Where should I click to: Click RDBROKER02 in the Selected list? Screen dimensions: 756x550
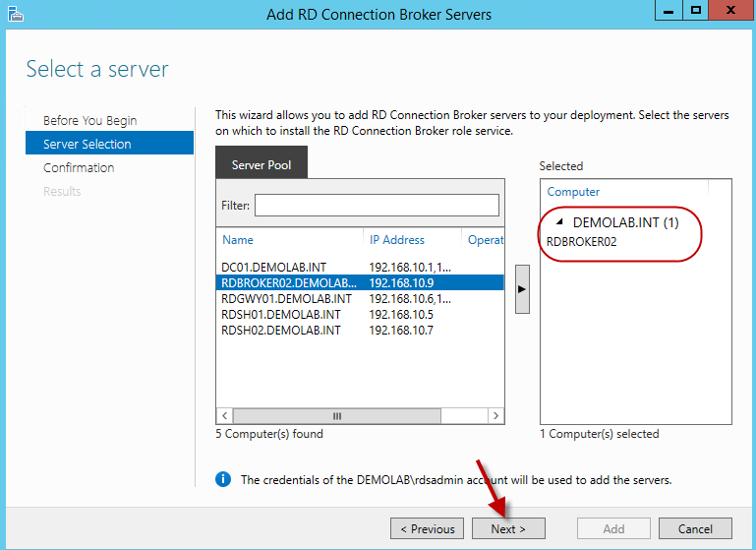coord(582,242)
